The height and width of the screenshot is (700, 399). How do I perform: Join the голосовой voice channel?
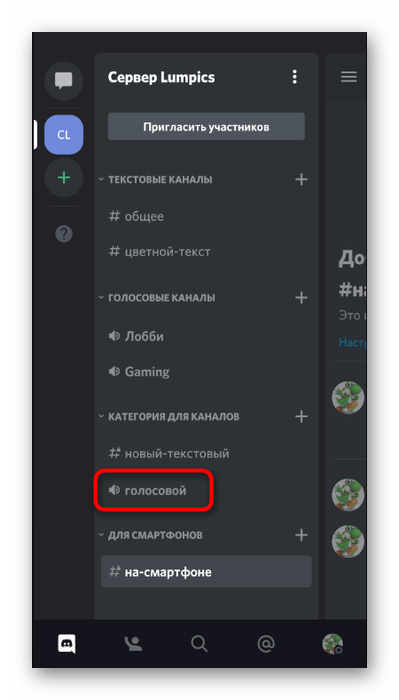click(154, 491)
